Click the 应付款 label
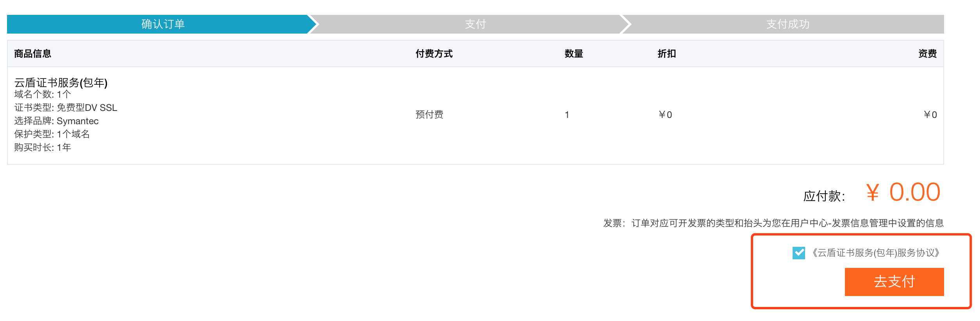The height and width of the screenshot is (321, 980). coord(824,196)
